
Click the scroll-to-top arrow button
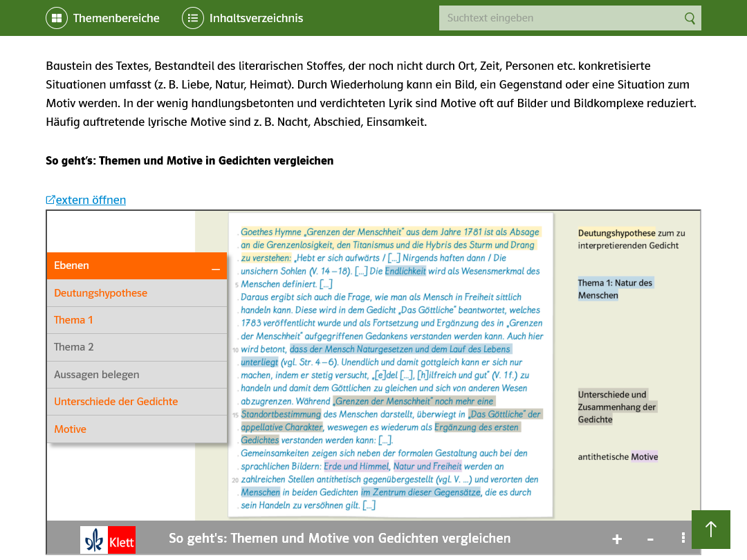(711, 530)
